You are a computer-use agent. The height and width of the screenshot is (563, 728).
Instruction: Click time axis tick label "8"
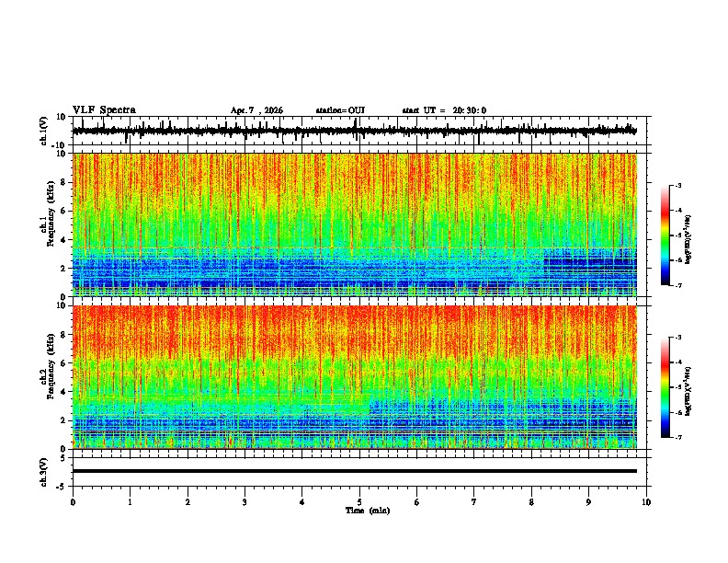point(531,502)
